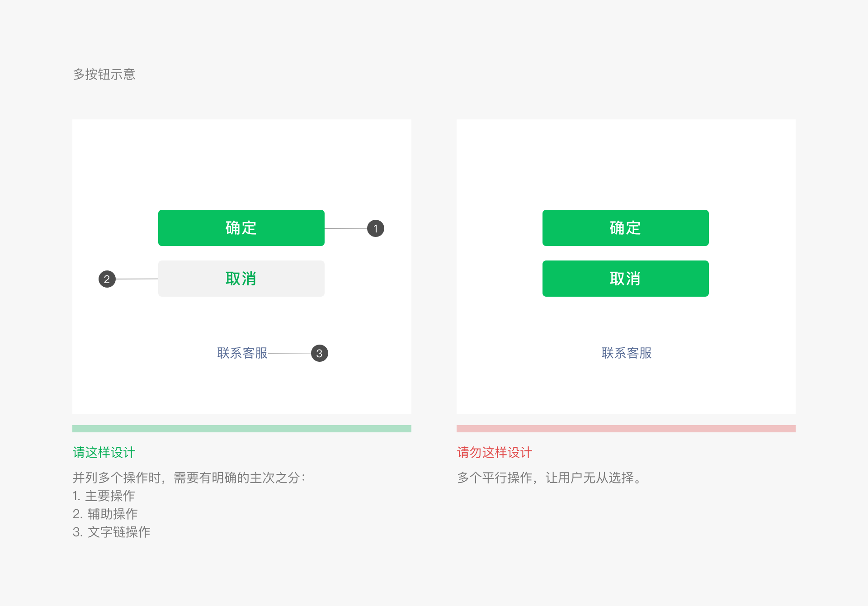The height and width of the screenshot is (606, 868).
Task: Select the red 请勿这样设计 heading
Action: point(495,452)
